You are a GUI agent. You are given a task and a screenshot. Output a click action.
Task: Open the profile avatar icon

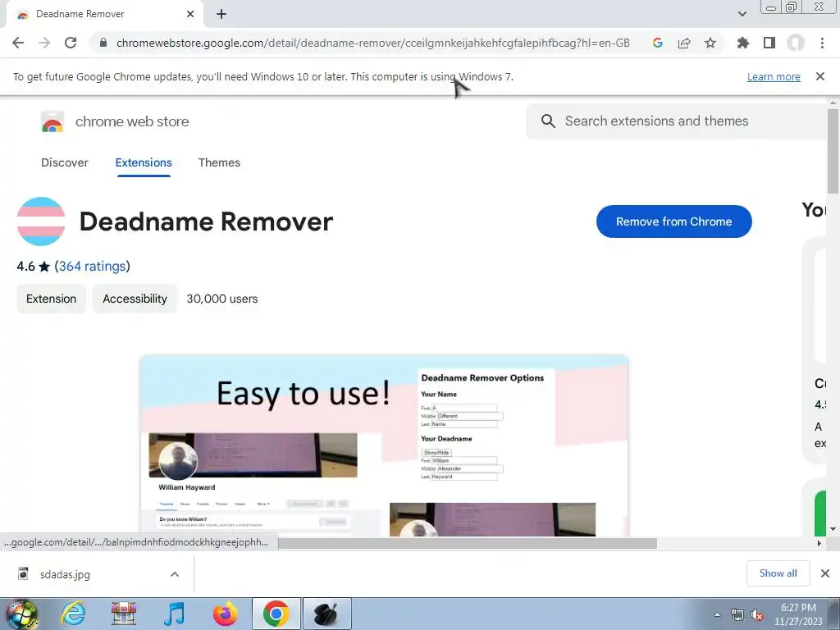click(796, 43)
